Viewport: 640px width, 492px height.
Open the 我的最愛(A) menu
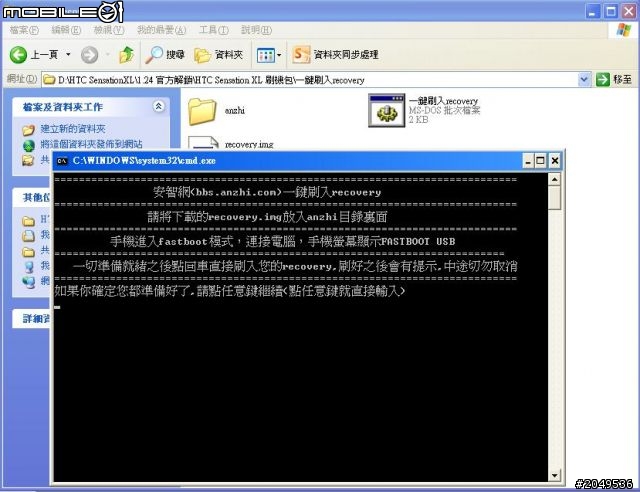(162, 30)
